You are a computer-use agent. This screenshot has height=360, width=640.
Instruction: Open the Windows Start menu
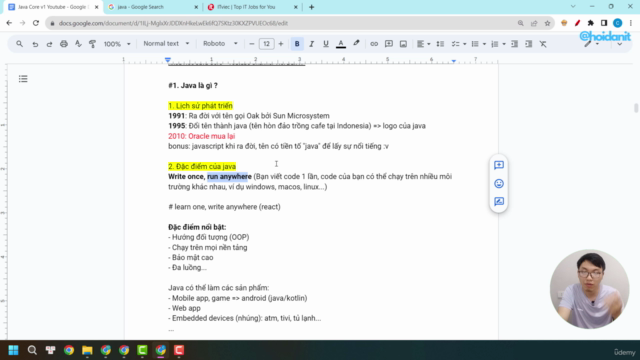[x=13, y=350]
